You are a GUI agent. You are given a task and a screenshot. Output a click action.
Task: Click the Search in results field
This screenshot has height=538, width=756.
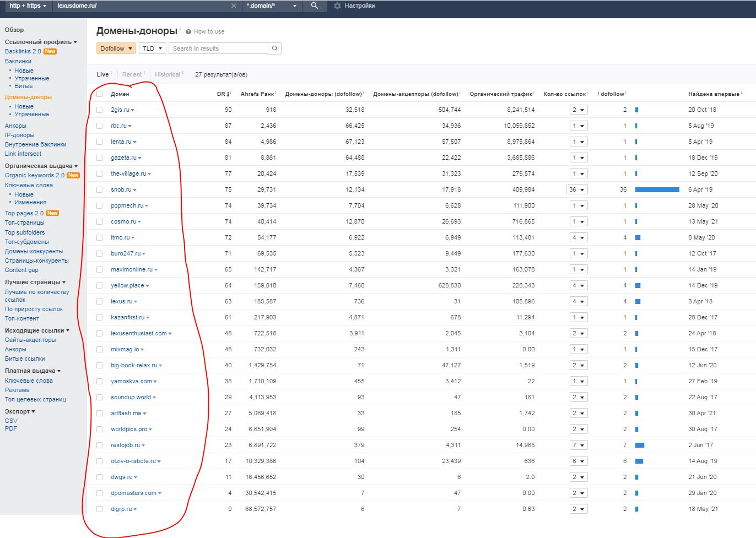click(x=218, y=48)
